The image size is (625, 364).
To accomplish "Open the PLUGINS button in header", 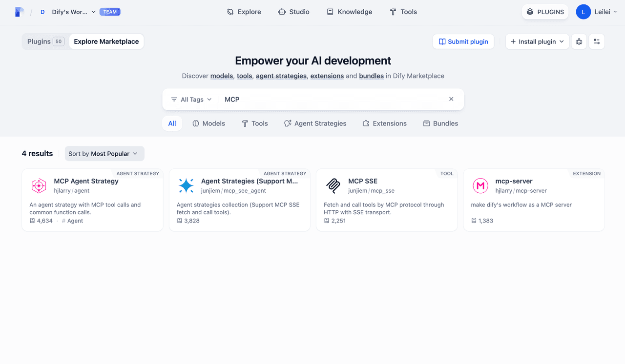I will click(545, 12).
